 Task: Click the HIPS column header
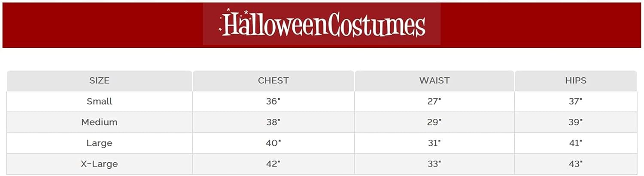tap(575, 80)
